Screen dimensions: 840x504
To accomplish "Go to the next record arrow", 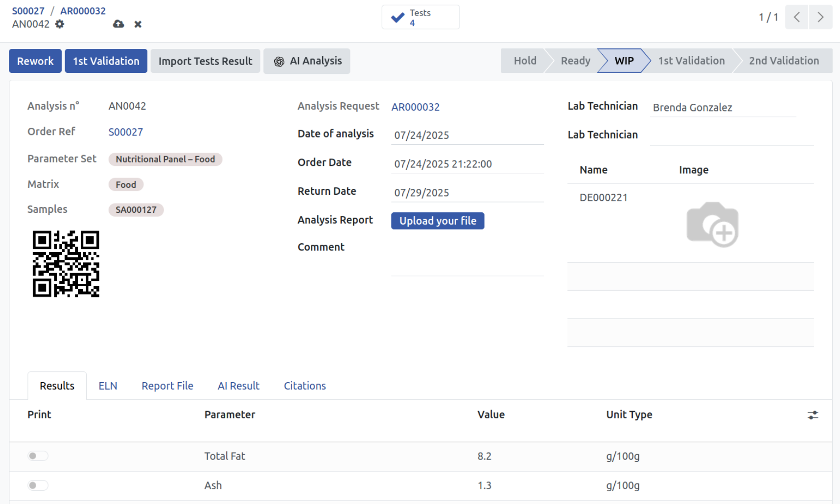I will tap(820, 17).
